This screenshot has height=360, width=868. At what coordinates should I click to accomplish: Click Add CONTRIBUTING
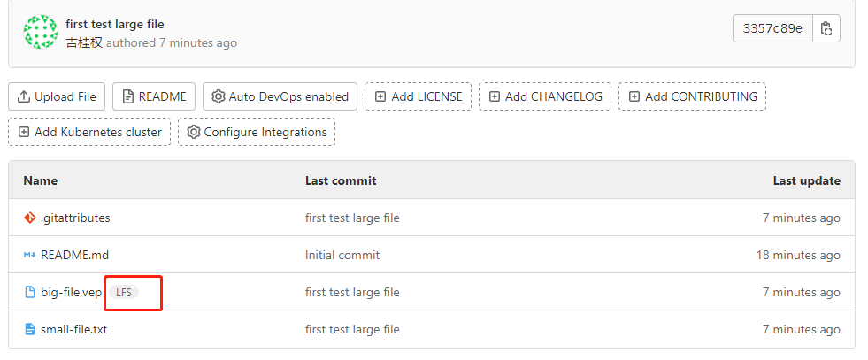point(693,96)
